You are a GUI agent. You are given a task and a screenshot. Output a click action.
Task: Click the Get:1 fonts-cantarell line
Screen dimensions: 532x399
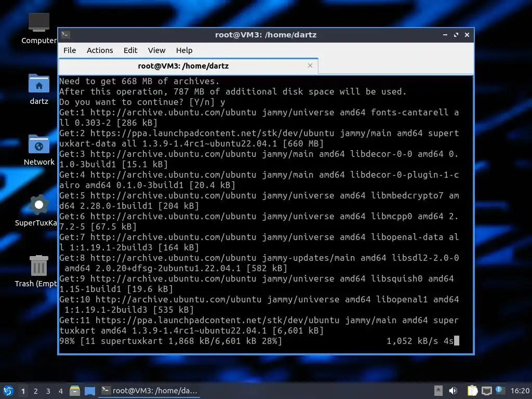pyautogui.click(x=259, y=117)
